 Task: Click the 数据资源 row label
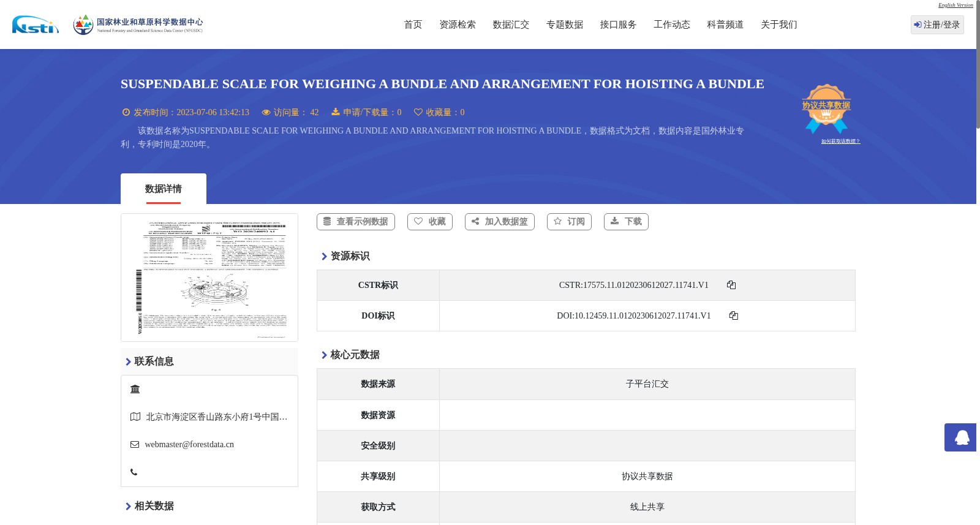[378, 415]
